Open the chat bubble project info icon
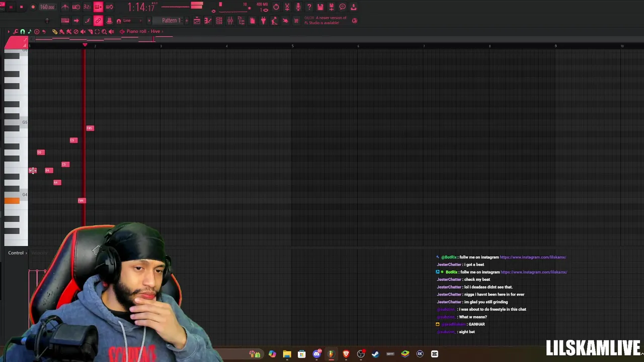This screenshot has width=644, height=362. pyautogui.click(x=342, y=7)
